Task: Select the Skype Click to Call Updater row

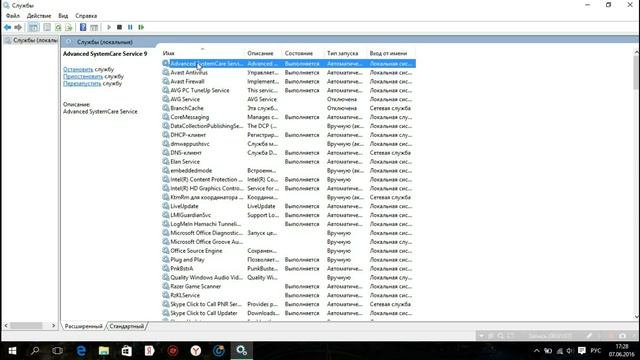Action: point(289,313)
